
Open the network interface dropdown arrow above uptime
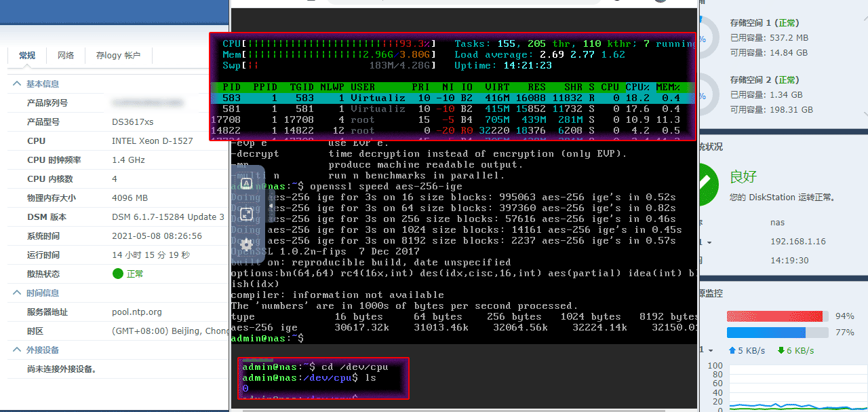709,242
